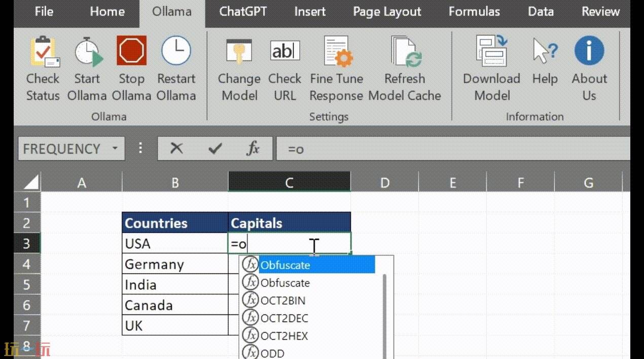The height and width of the screenshot is (359, 644).
Task: Click the Insert Function fx icon
Action: click(252, 149)
